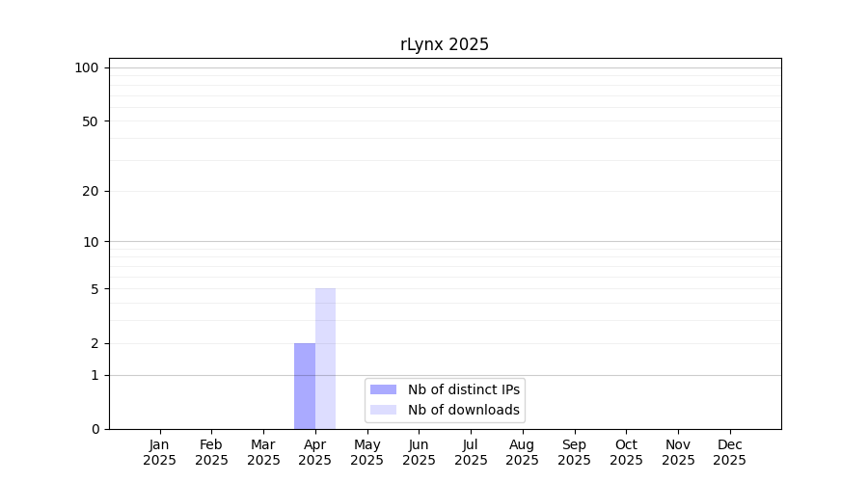868x482 pixels.
Task: Select the 50 tick label on the y-axis
Action: pos(91,121)
